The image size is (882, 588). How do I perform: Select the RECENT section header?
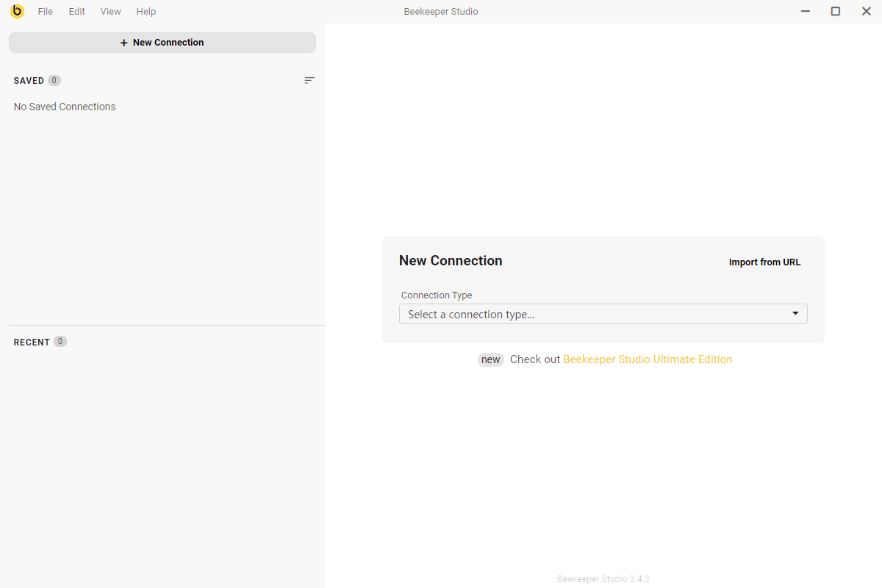click(32, 343)
